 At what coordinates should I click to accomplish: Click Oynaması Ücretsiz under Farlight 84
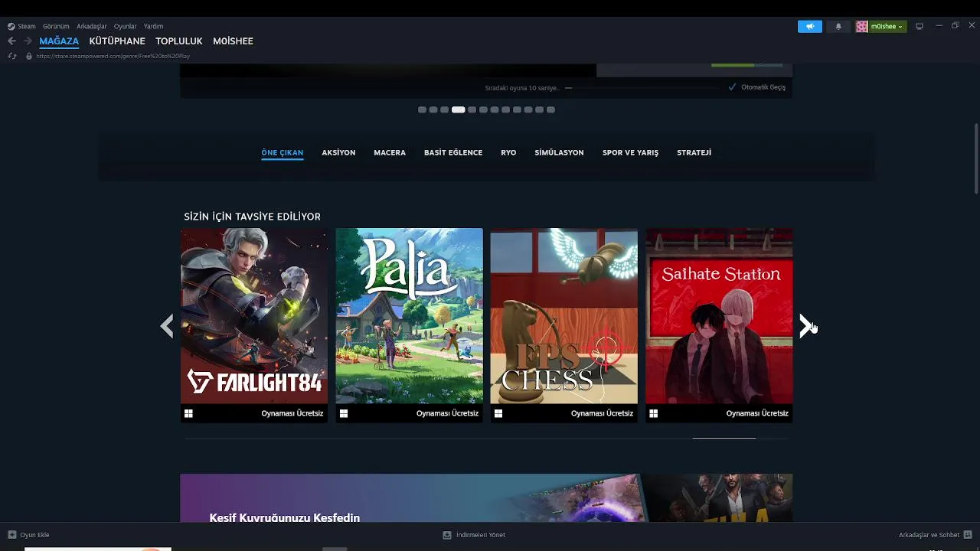click(292, 413)
